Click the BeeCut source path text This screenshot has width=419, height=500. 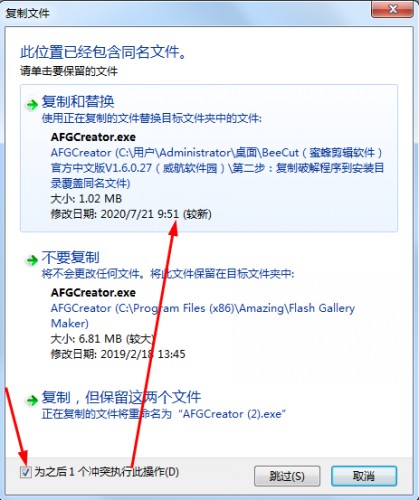(217, 168)
